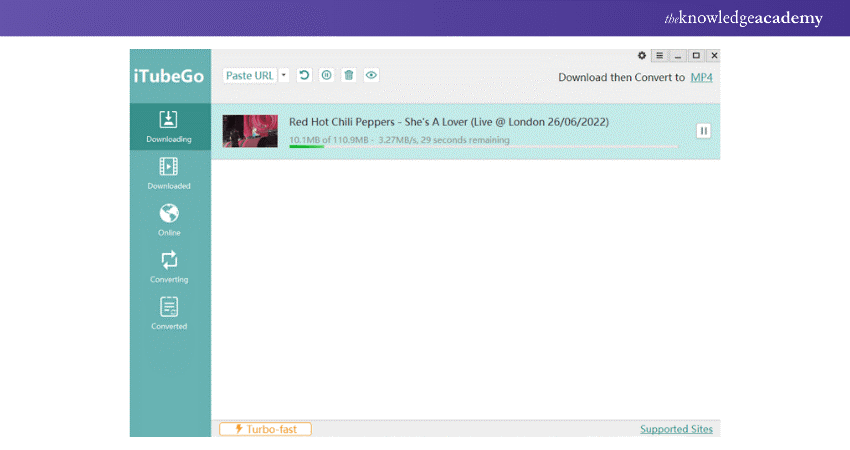Screen dimensions: 850x450
Task: Click the delete trash icon in toolbar
Action: point(349,75)
